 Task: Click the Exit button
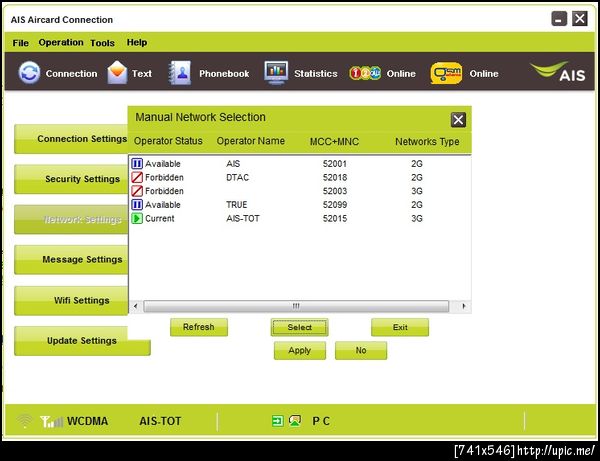[x=400, y=327]
